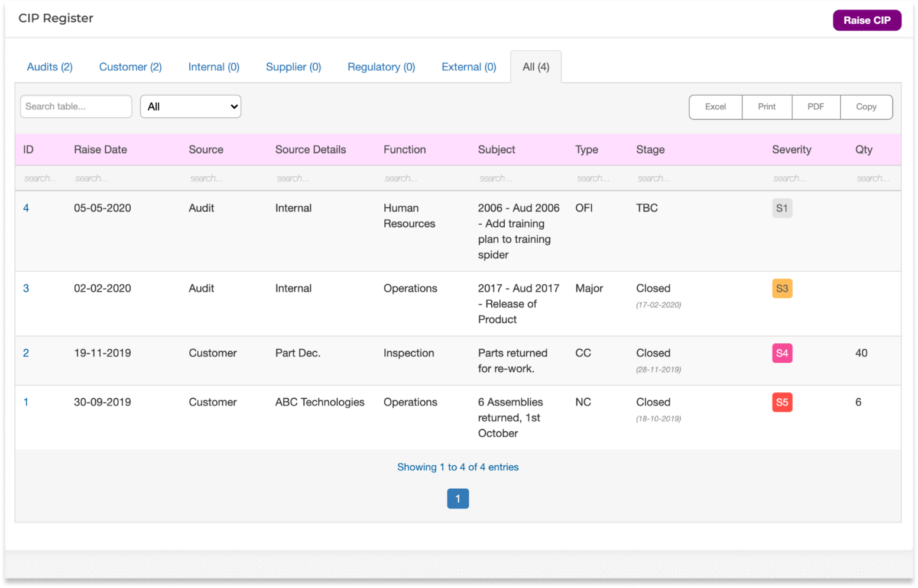This screenshot has width=918, height=588.
Task: Export the table as PDF
Action: [816, 107]
